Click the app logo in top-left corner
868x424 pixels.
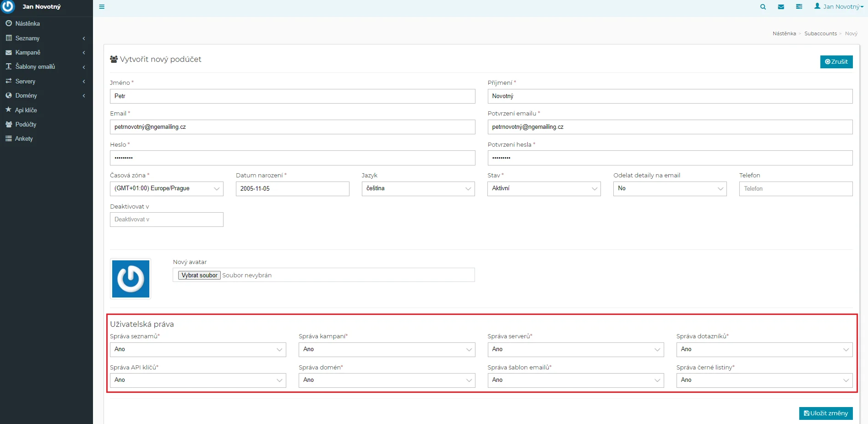8,6
